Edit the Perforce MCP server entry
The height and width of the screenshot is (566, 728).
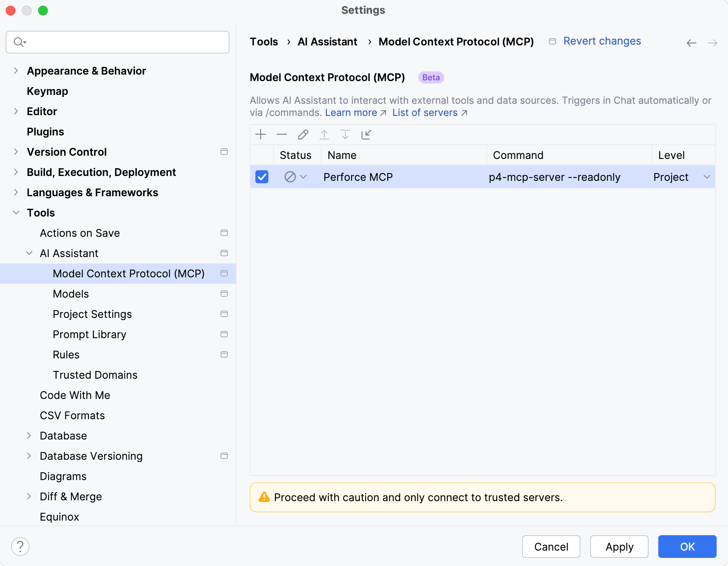(x=303, y=134)
